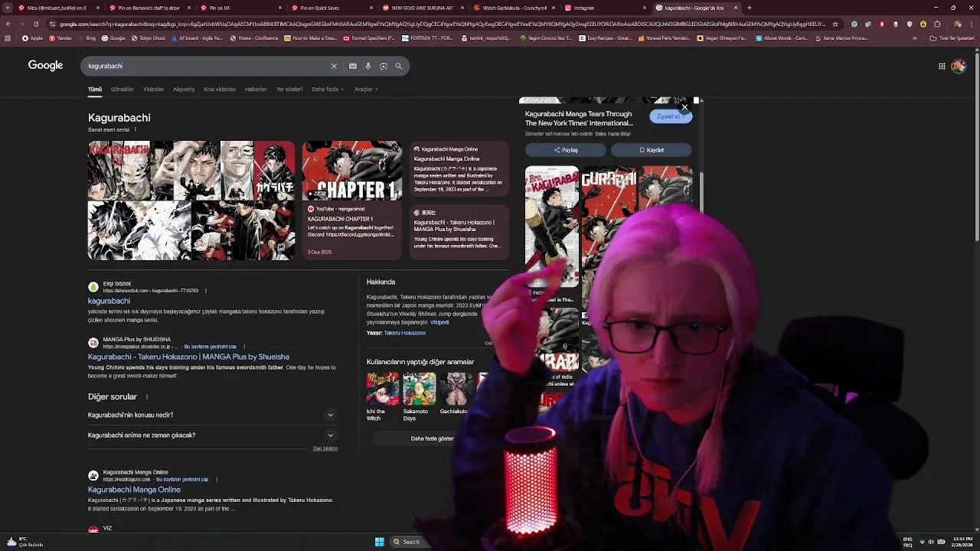Image resolution: width=980 pixels, height=551 pixels.
Task: Click the 'Takeru Hokazono' author link
Action: tap(405, 333)
